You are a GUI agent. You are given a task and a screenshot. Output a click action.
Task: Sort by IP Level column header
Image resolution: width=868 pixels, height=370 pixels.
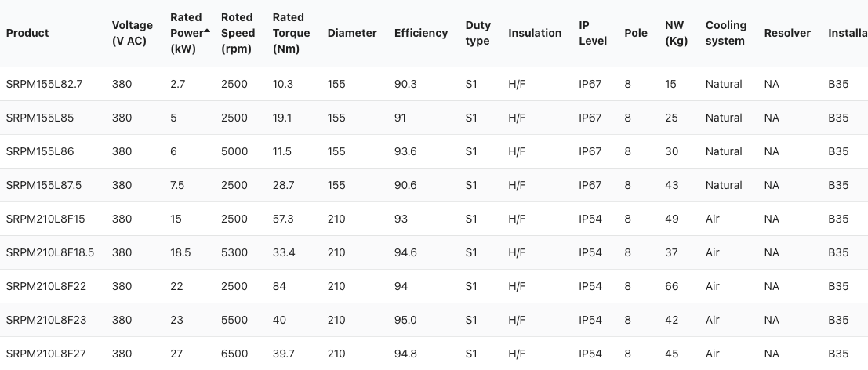[593, 33]
